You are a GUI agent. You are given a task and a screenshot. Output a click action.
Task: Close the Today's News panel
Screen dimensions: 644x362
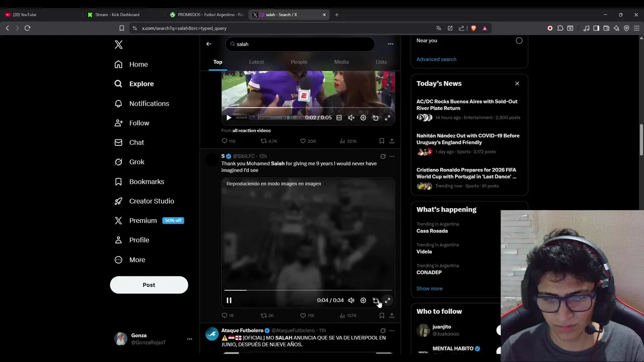tap(517, 83)
